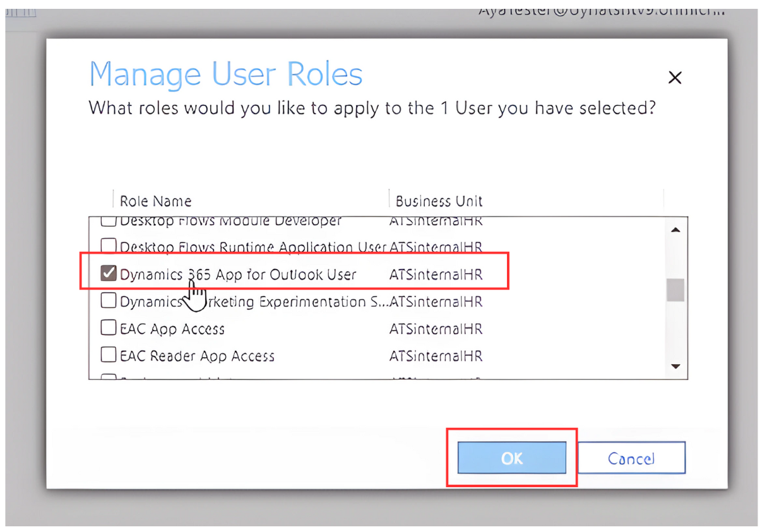Cancel the Manage User Roles dialog
This screenshot has width=767, height=532.
pyautogui.click(x=631, y=458)
